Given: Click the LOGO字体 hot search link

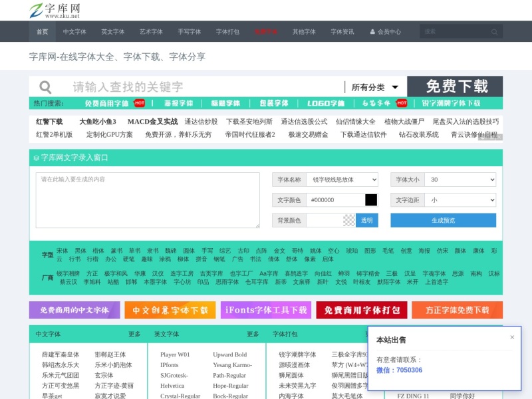Looking at the screenshot, I should pos(326,103).
